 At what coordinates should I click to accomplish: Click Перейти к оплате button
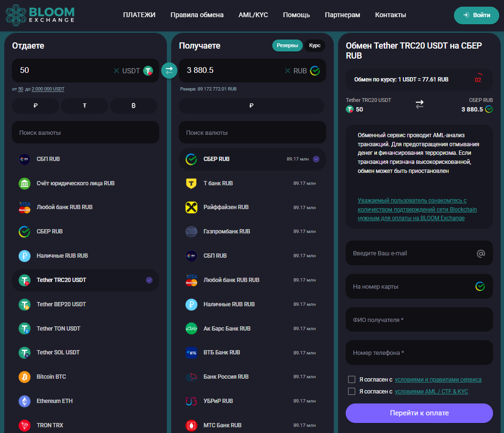pyautogui.click(x=419, y=413)
